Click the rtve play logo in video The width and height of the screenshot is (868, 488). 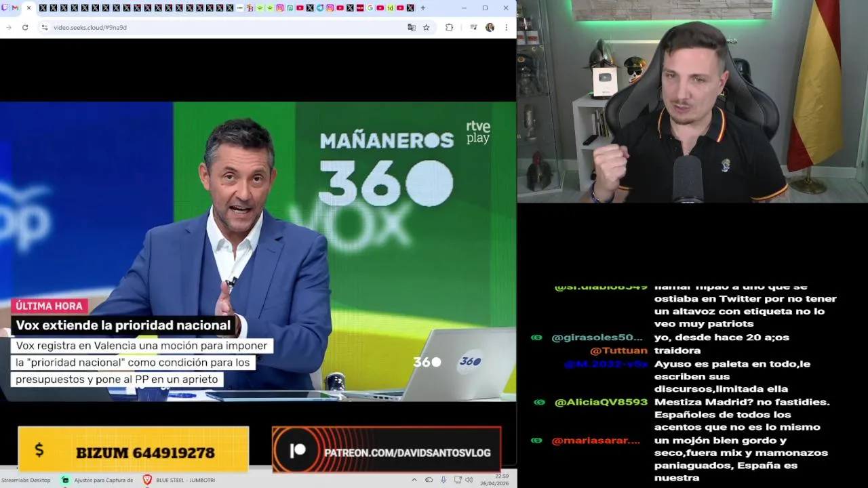pyautogui.click(x=477, y=132)
